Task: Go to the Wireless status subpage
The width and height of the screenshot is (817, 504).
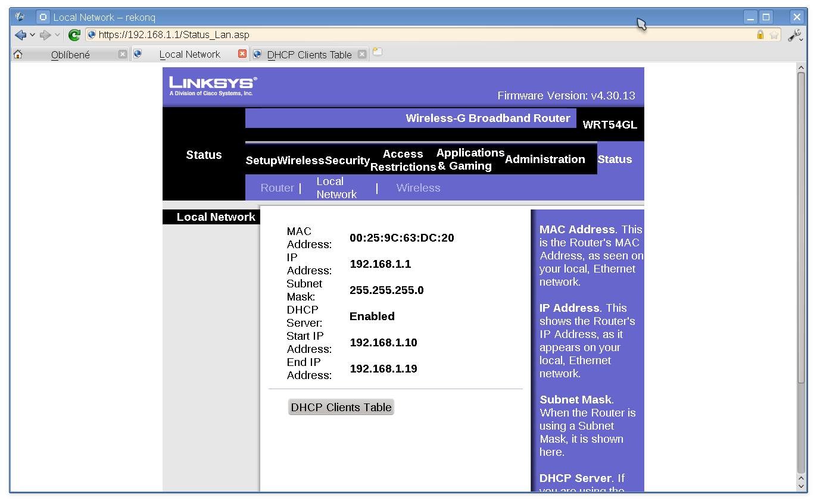Action: pos(419,188)
